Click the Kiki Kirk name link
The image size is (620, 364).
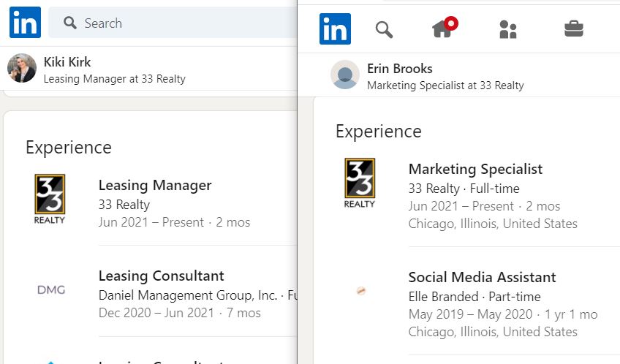(67, 62)
